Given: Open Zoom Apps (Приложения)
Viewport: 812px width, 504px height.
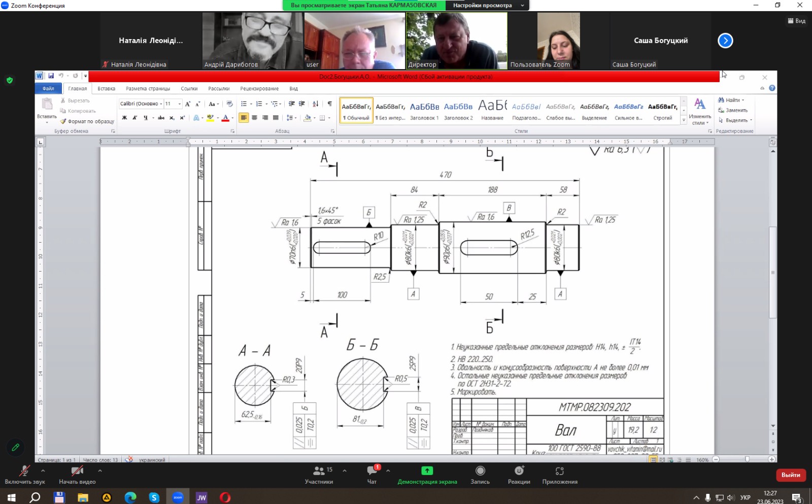Looking at the screenshot, I should (559, 474).
